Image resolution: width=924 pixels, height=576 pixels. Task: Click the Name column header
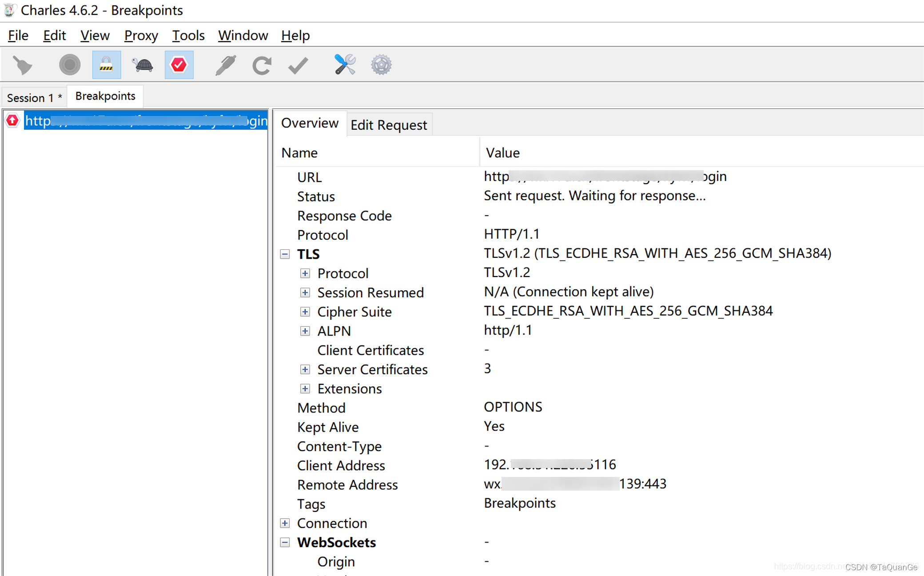click(x=378, y=153)
